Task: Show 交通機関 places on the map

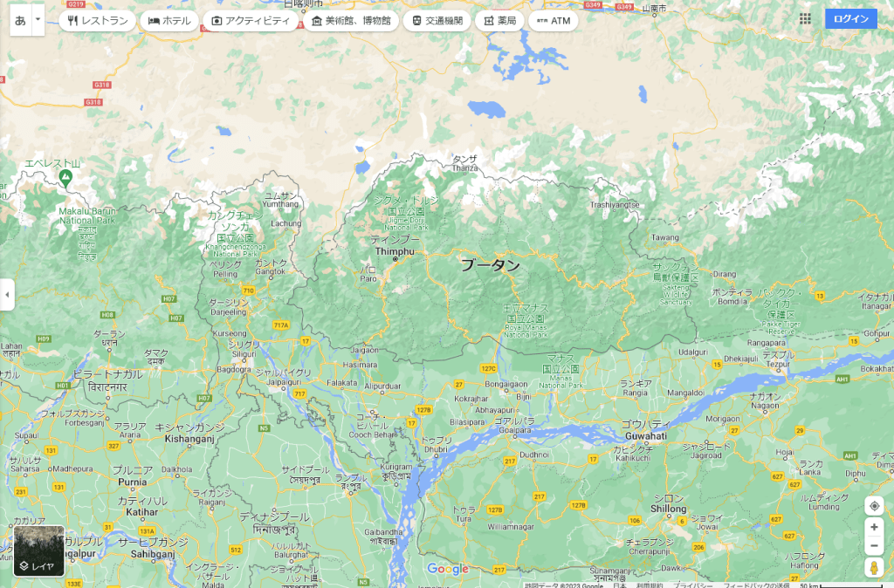Action: (439, 20)
